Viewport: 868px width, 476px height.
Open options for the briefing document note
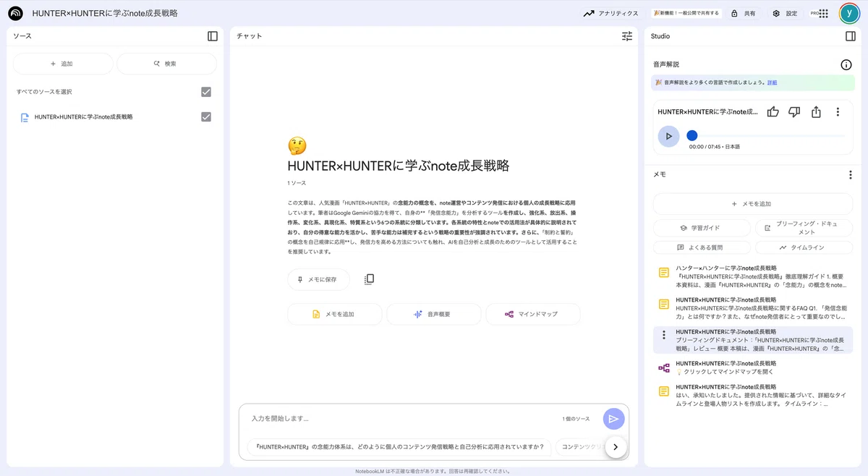pos(664,335)
